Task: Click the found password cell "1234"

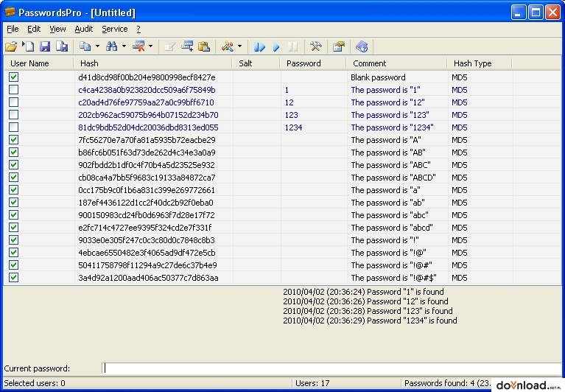Action: (x=293, y=127)
